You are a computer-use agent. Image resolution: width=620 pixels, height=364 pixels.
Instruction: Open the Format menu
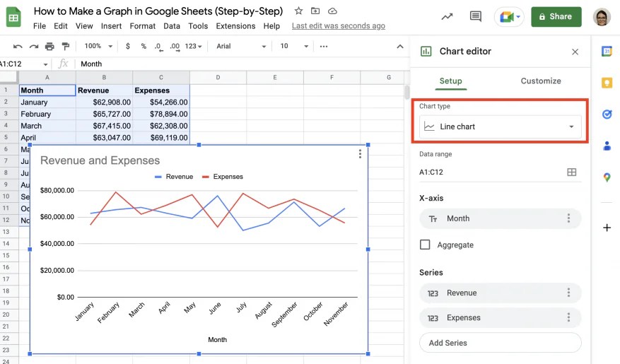142,26
